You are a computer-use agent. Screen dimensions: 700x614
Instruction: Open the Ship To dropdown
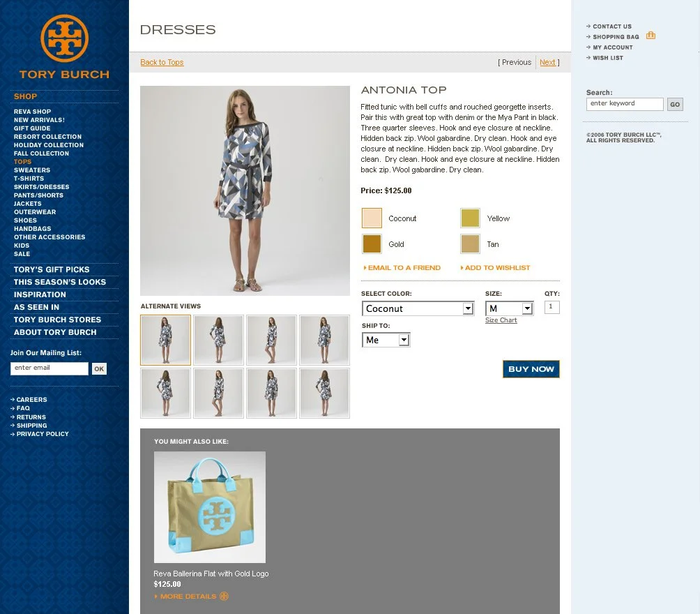tap(386, 340)
